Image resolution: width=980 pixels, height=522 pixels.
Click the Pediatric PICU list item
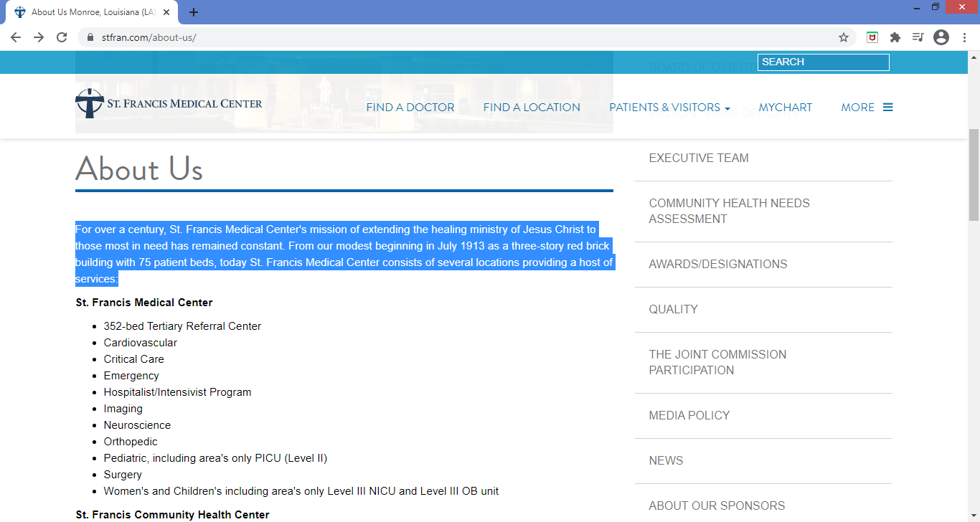pyautogui.click(x=215, y=458)
